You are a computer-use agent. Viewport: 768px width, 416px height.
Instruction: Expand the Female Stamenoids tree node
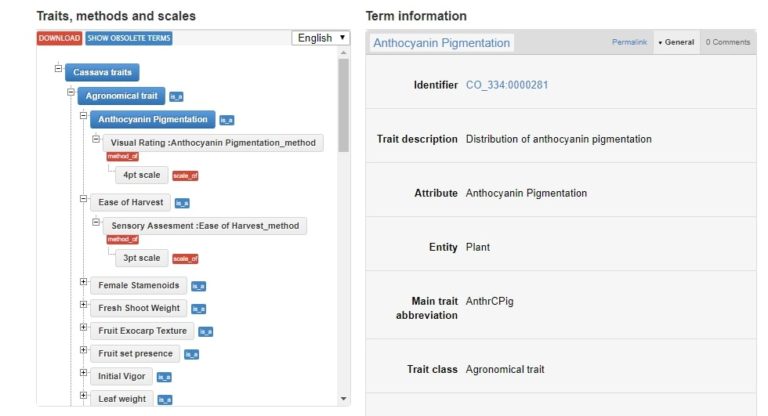[84, 283]
